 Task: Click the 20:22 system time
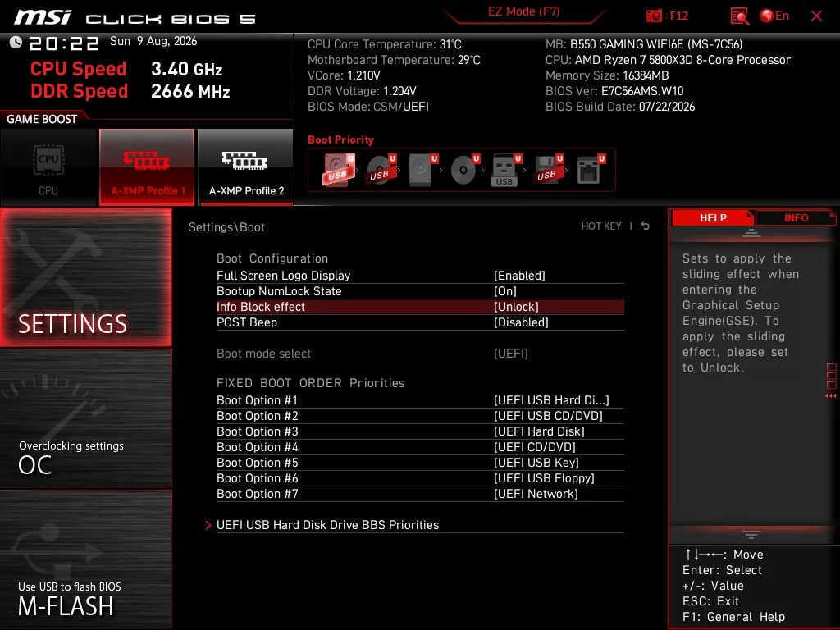pos(64,43)
